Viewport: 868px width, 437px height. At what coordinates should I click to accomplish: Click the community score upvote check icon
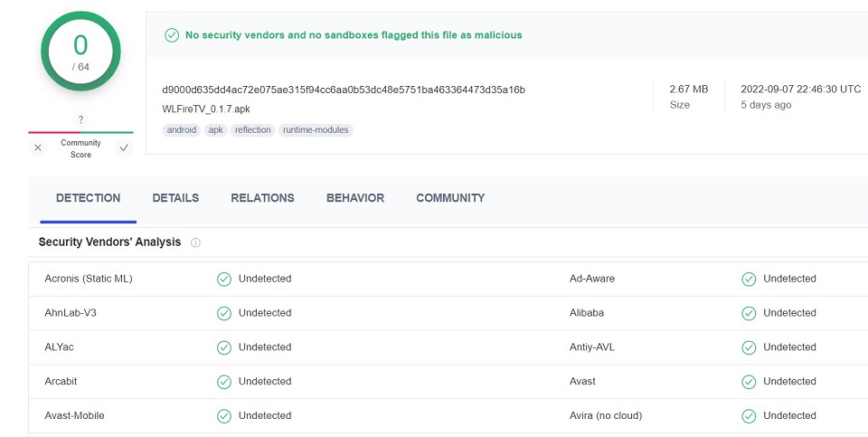123,147
